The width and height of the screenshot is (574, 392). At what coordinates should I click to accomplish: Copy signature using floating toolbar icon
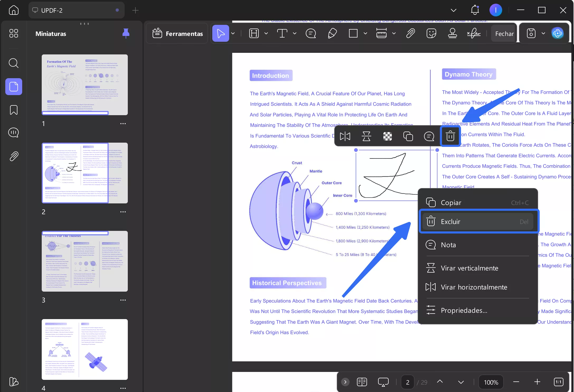(408, 136)
